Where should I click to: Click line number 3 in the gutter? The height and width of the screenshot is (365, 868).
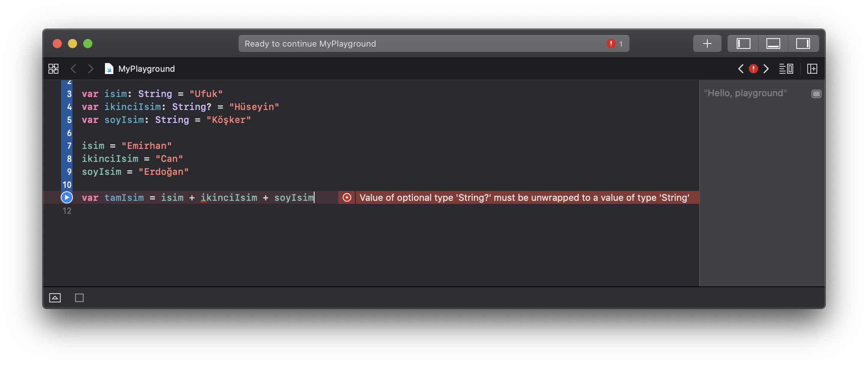click(x=69, y=94)
